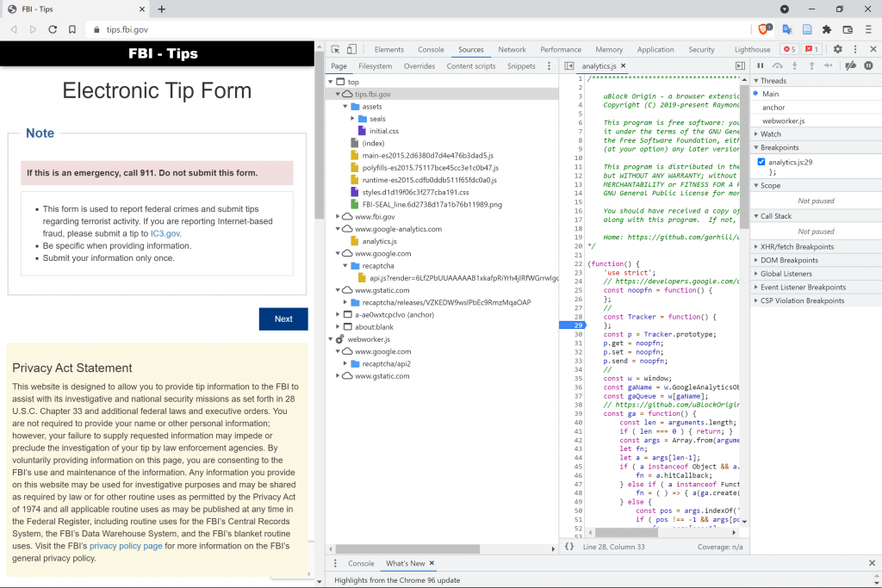Open the DevTools customize three-dot menu
The height and width of the screenshot is (588, 882).
coord(855,49)
